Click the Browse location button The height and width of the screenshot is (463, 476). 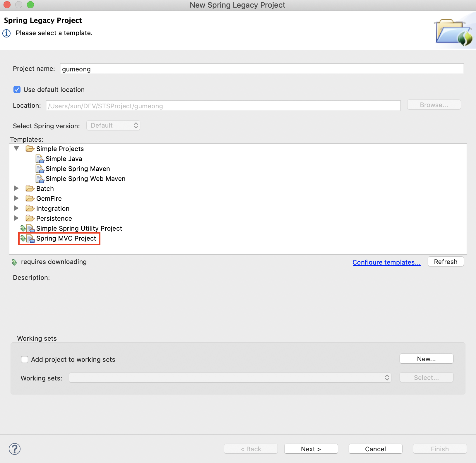[x=434, y=105]
